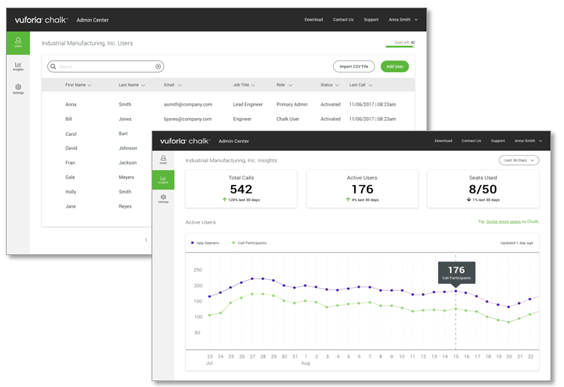Sort by Last Call column chevron
Screen dimensions: 564x387
pyautogui.click(x=370, y=85)
